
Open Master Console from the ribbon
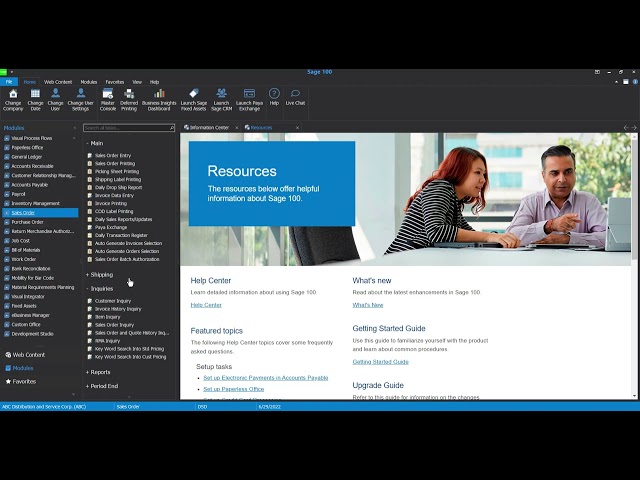(107, 94)
